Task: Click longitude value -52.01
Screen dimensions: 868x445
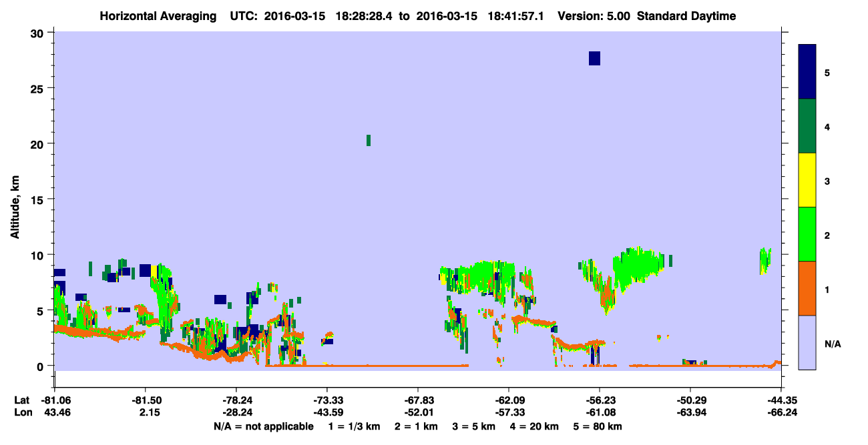Action: 418,412
